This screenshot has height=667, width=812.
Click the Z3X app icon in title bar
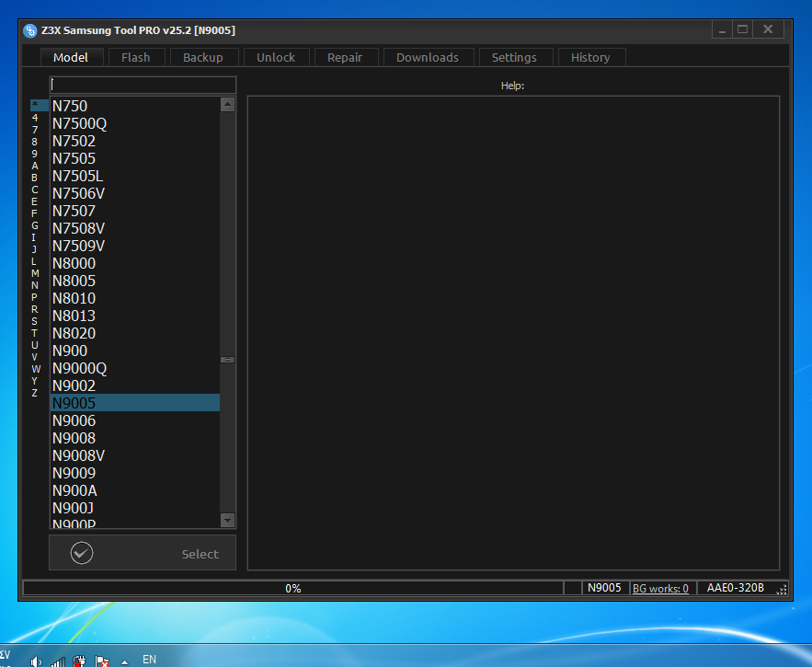(x=30, y=30)
